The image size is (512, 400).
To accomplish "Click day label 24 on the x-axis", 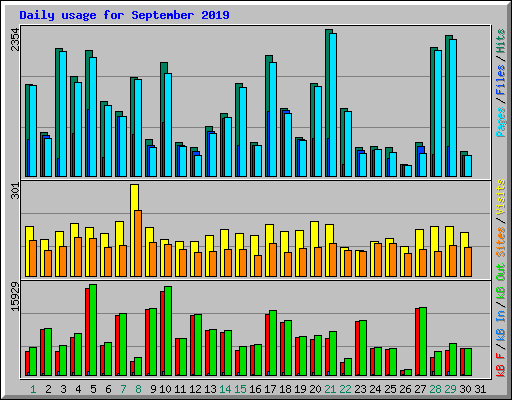I will tap(375, 389).
